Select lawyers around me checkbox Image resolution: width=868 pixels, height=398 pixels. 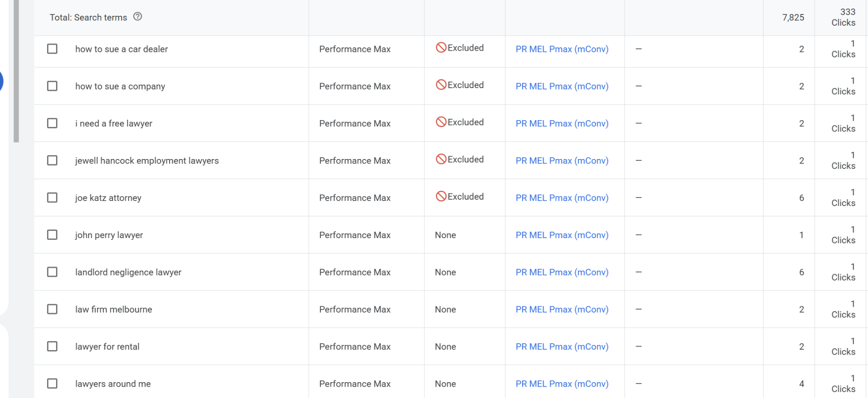point(52,384)
